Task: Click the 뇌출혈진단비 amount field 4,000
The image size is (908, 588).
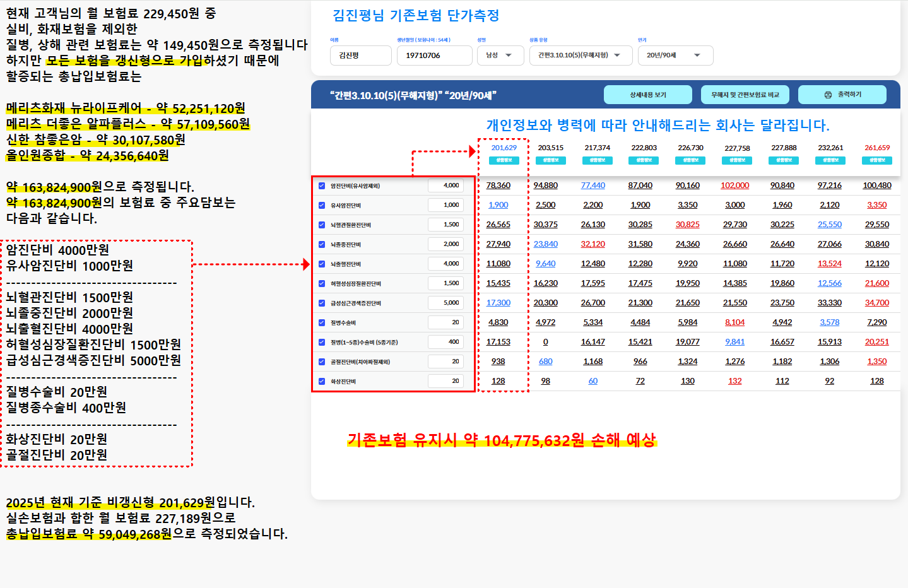Action: click(x=446, y=264)
